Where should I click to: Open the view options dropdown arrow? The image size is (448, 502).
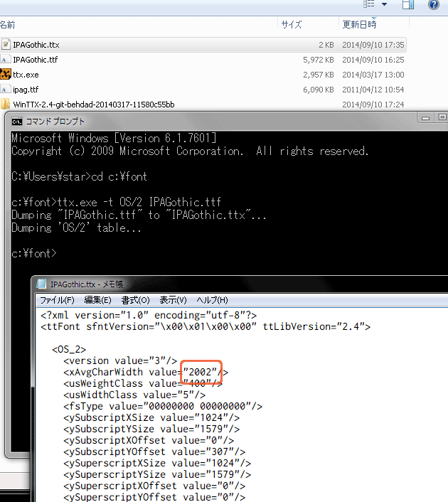(384, 4)
